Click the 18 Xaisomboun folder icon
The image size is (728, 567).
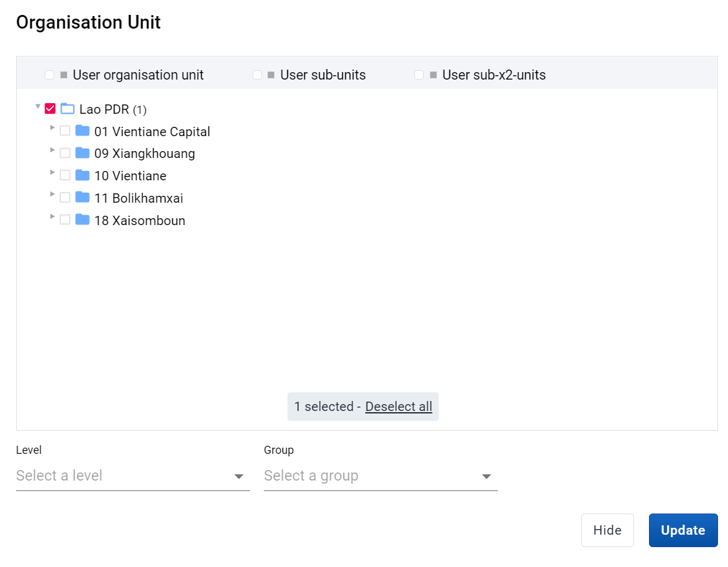tap(83, 219)
